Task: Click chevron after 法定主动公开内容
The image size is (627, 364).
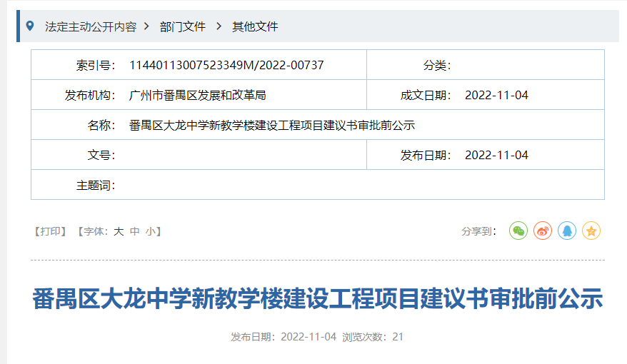Action: click(x=147, y=26)
